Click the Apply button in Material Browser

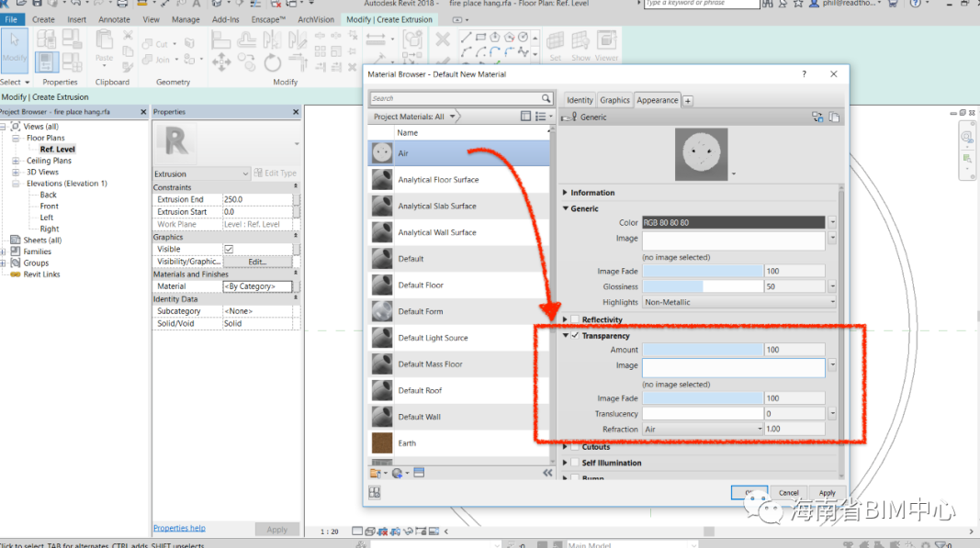[827, 493]
